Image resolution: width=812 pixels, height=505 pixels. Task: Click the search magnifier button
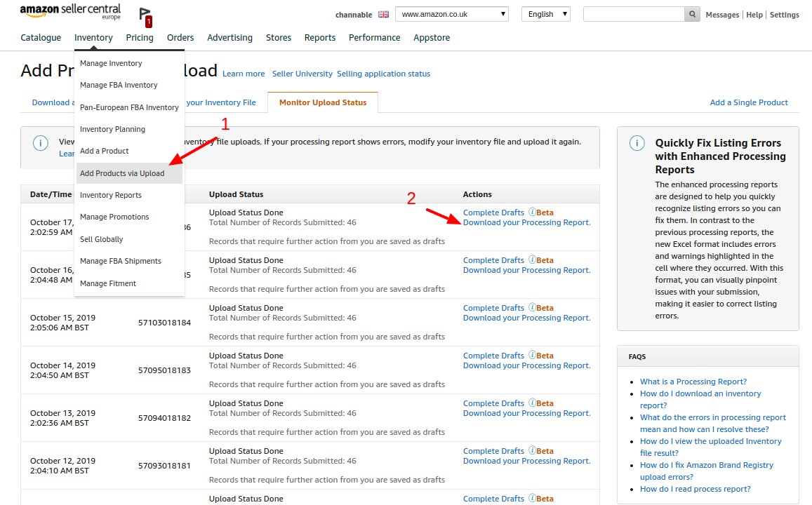(692, 15)
